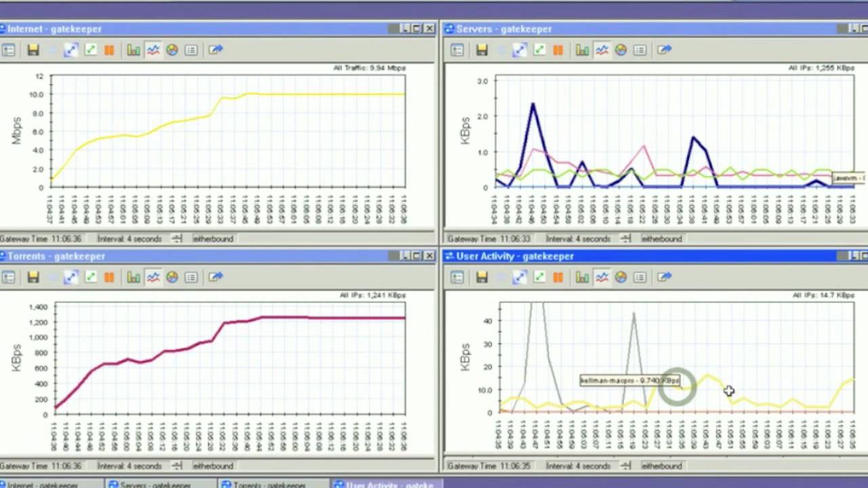Click export arrow icon in Servers window

pyautogui.click(x=665, y=50)
